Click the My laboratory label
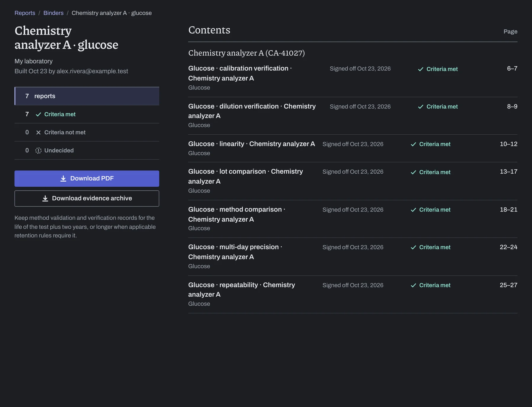Image resolution: width=532 pixels, height=407 pixels. (34, 61)
